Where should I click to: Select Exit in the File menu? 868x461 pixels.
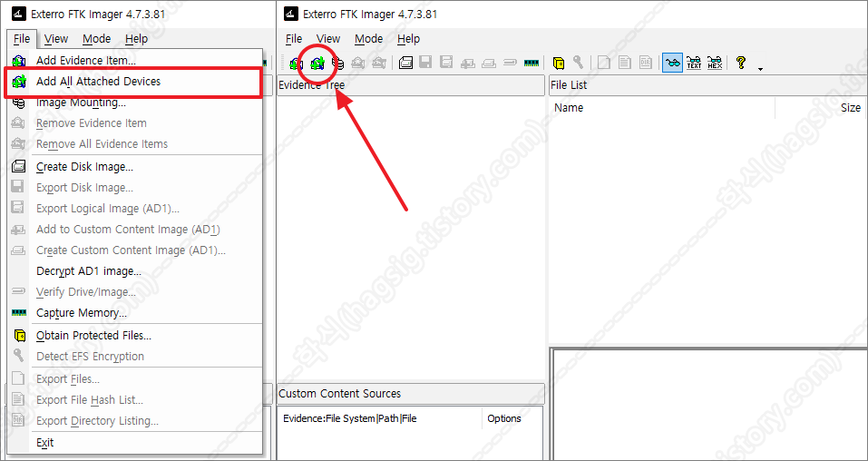pos(135,443)
